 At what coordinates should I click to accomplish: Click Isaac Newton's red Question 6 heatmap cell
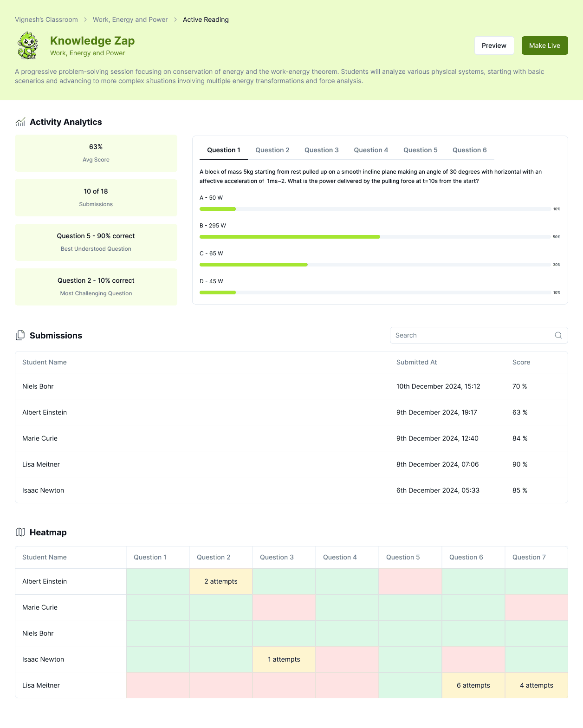[473, 659]
